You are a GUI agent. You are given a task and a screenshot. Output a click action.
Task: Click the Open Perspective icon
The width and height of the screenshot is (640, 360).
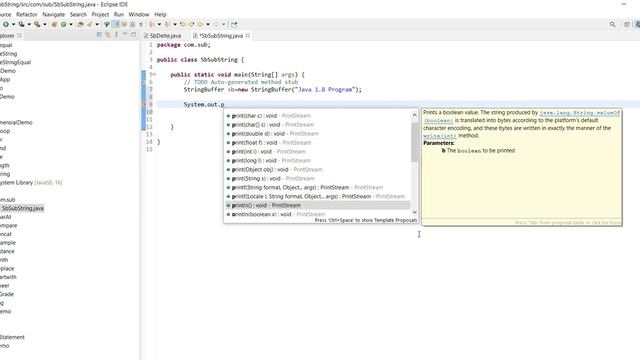[627, 24]
